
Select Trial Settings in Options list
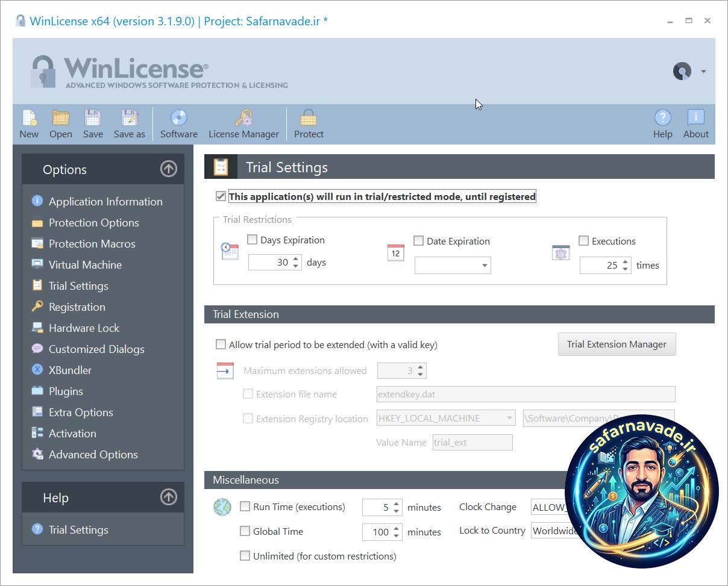pos(78,285)
